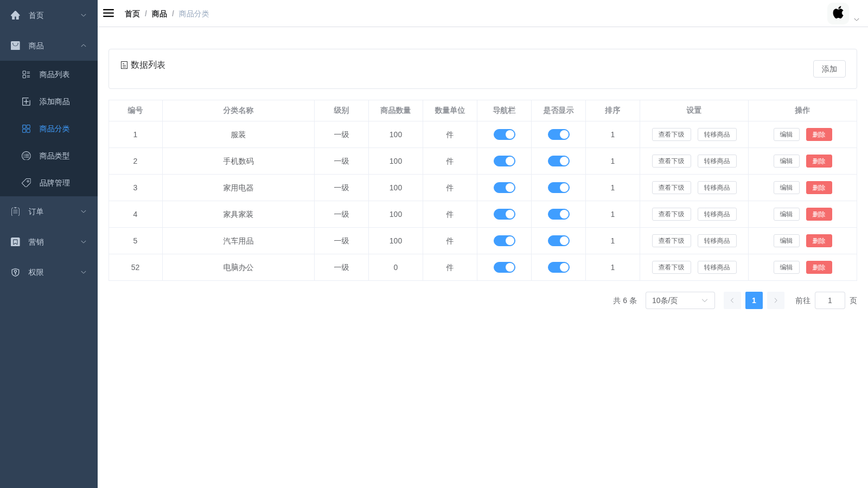Open 商品类型 menu item

click(x=49, y=156)
